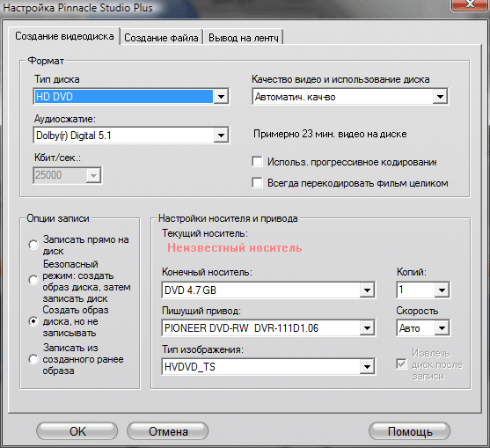Screen dimensions: 490x448
Task: Expand the Конечный носитель DVD 4.7 GB dropdown
Action: click(x=268, y=290)
